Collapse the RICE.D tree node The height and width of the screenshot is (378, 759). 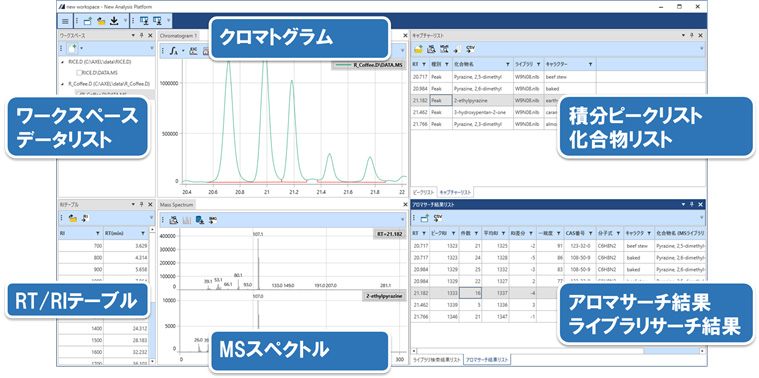tap(62, 62)
